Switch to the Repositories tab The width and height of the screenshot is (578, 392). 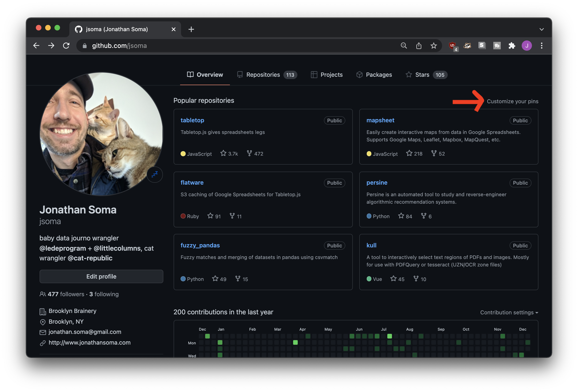pyautogui.click(x=263, y=75)
